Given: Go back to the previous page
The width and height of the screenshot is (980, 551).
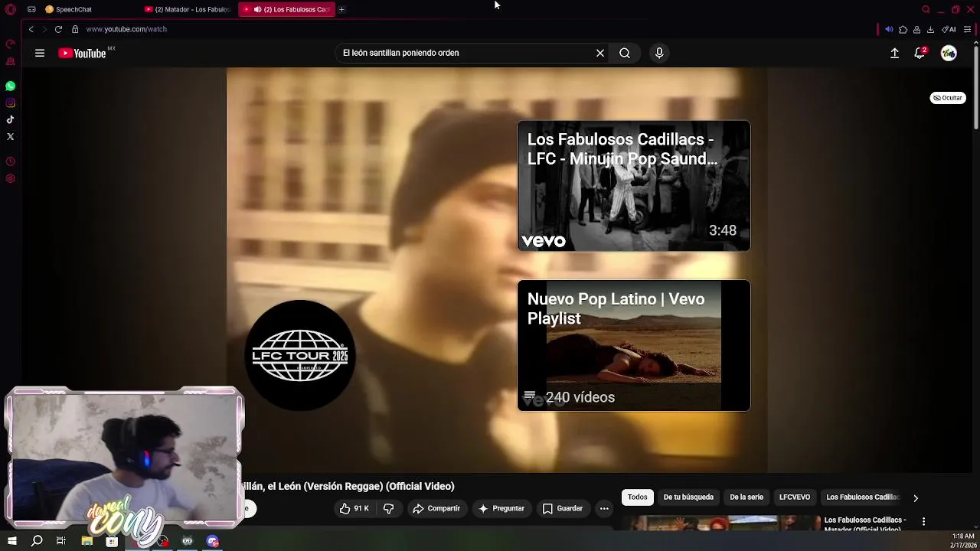Looking at the screenshot, I should 31,29.
